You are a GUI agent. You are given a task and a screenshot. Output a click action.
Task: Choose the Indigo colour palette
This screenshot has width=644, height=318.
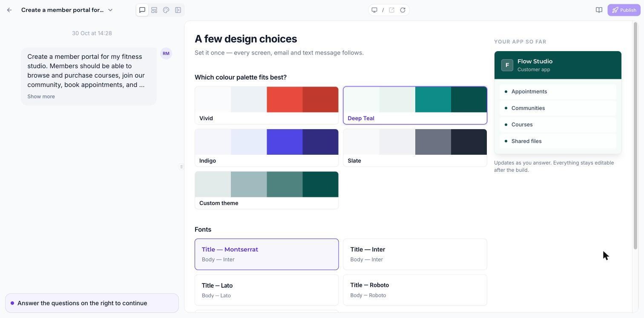coord(267,147)
